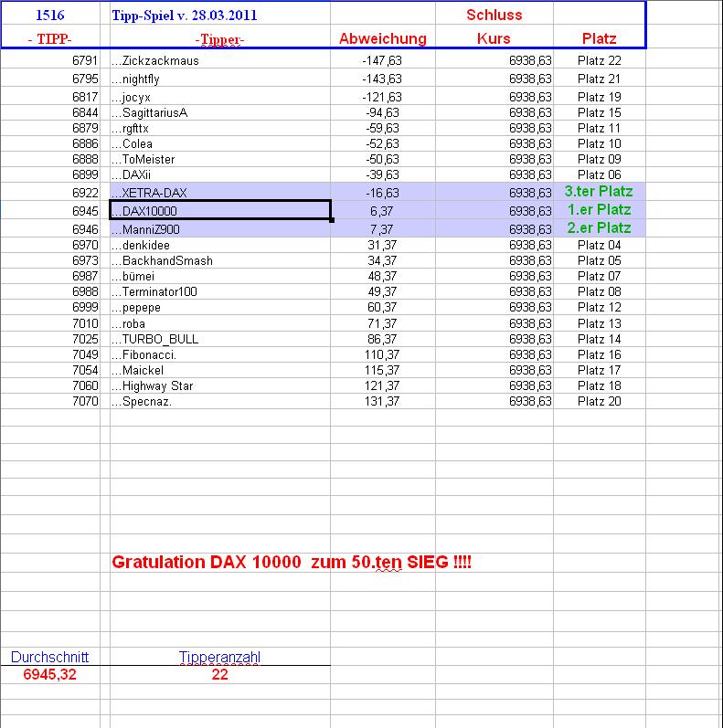Viewport: 723px width, 728px height.
Task: Select the highlighted XETRA-DAX cell
Action: click(220, 192)
